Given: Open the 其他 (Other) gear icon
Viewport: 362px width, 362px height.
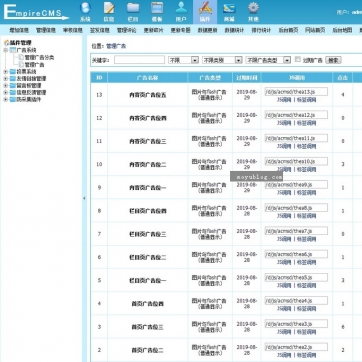Looking at the screenshot, I should click(x=253, y=12).
